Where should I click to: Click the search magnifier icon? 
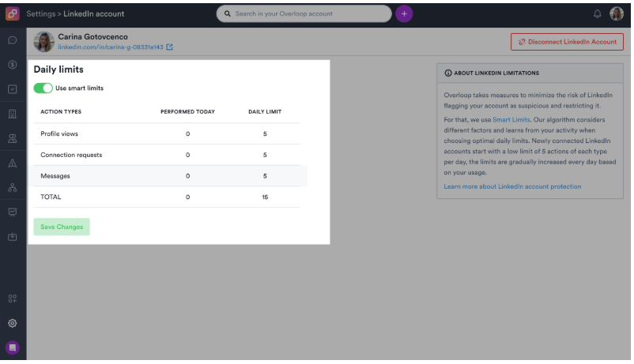[x=228, y=13]
